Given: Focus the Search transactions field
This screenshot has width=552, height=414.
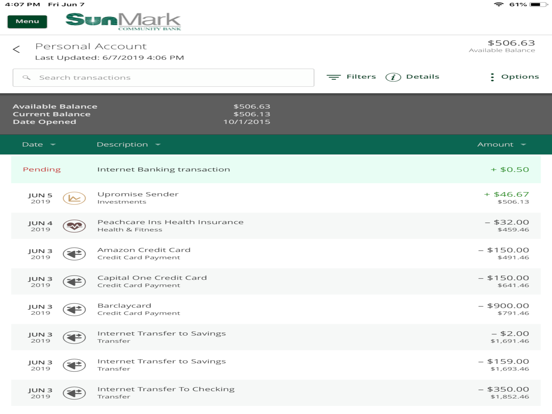Looking at the screenshot, I should pyautogui.click(x=163, y=77).
